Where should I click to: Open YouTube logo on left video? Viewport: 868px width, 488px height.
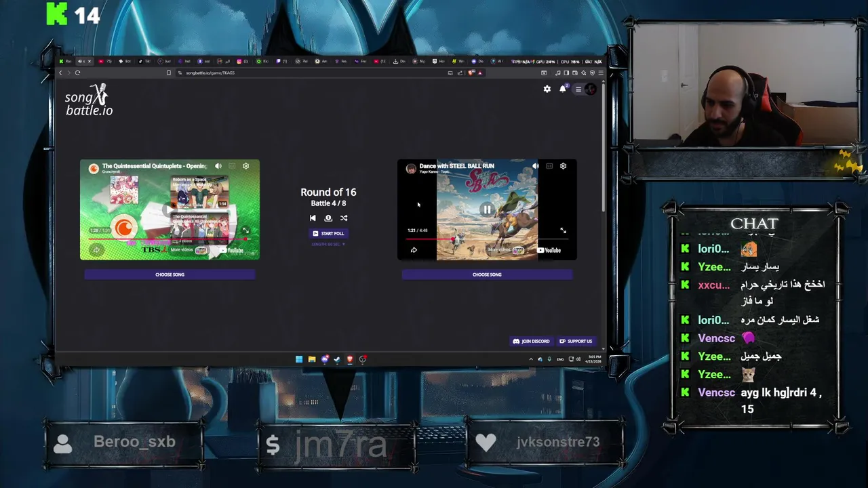click(231, 250)
